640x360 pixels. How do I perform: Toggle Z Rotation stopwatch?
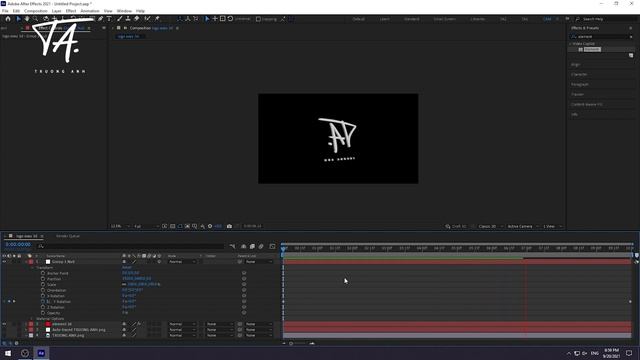pyautogui.click(x=43, y=307)
